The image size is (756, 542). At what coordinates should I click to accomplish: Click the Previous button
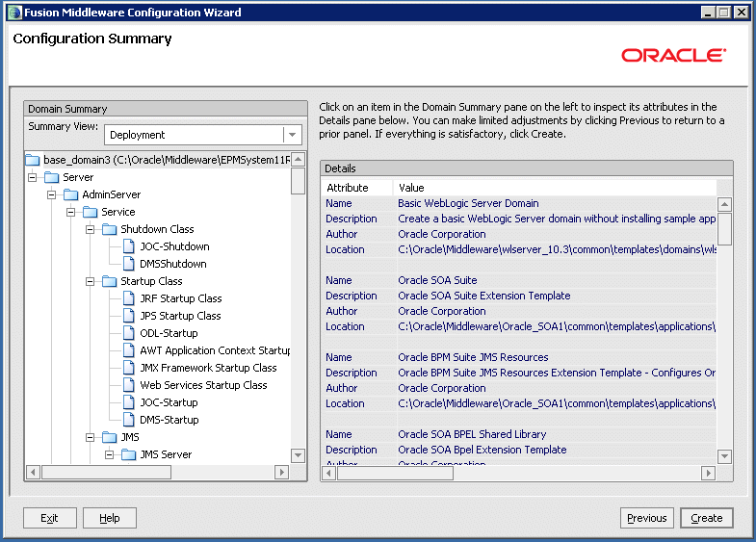(x=646, y=518)
